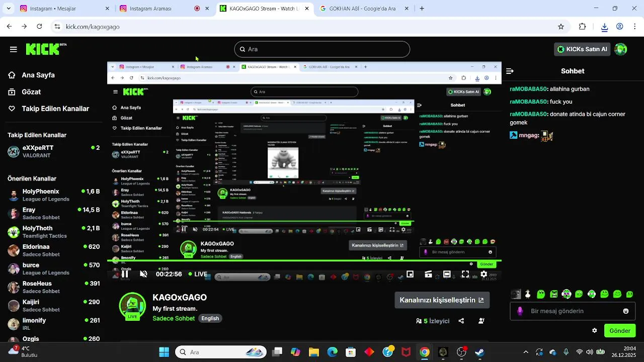Pause the live stream player

point(125,274)
